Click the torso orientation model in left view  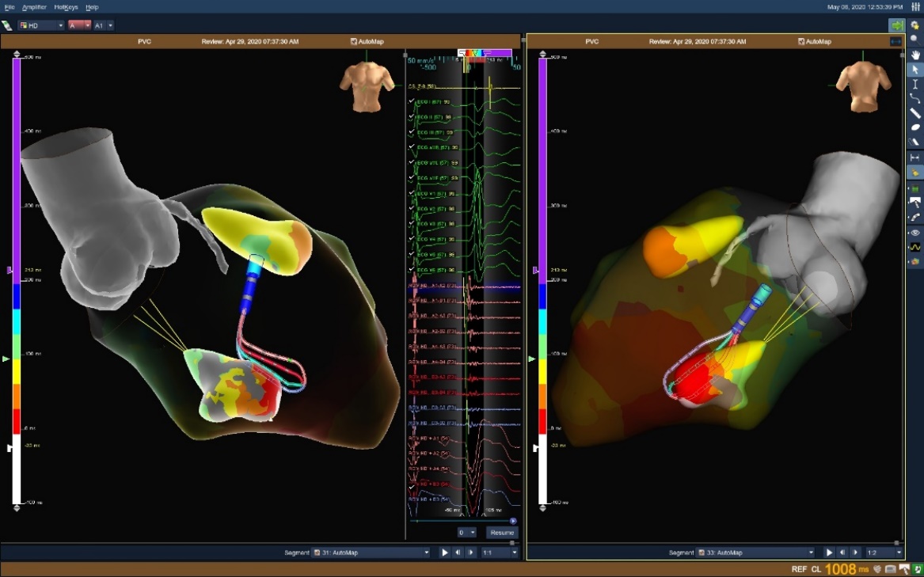coord(367,85)
